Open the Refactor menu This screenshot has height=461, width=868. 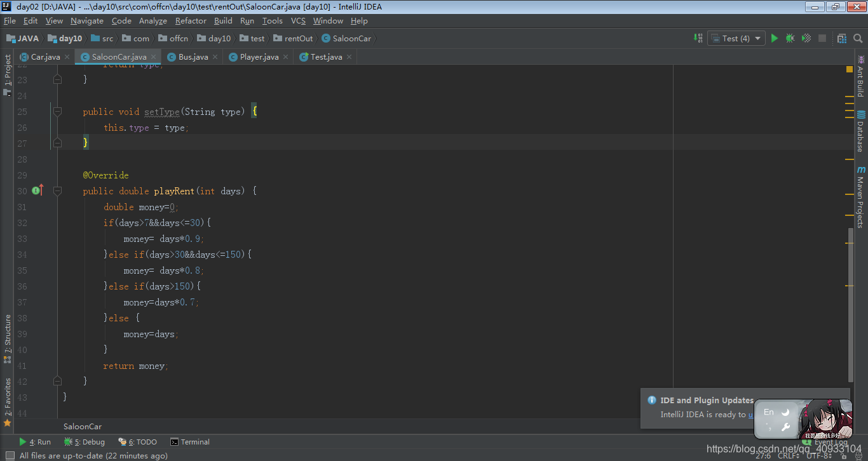191,20
